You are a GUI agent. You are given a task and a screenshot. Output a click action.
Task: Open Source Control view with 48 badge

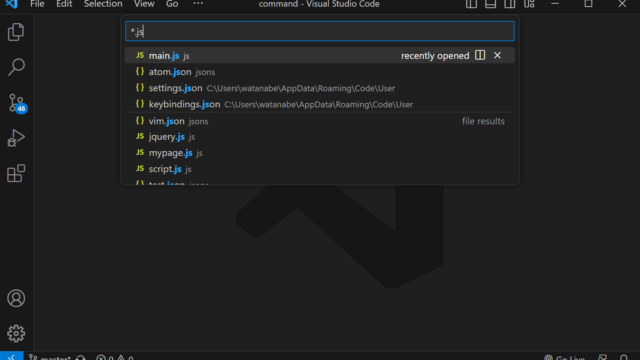tap(17, 103)
